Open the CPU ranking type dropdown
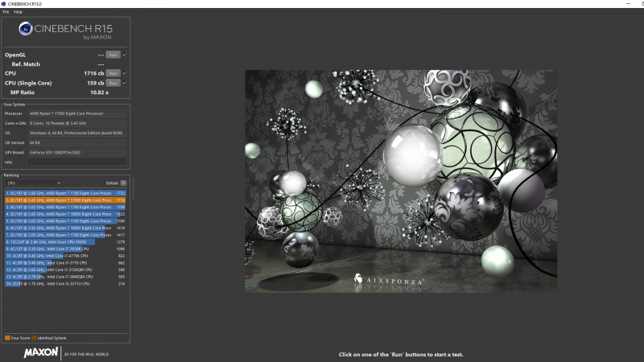 [x=32, y=183]
